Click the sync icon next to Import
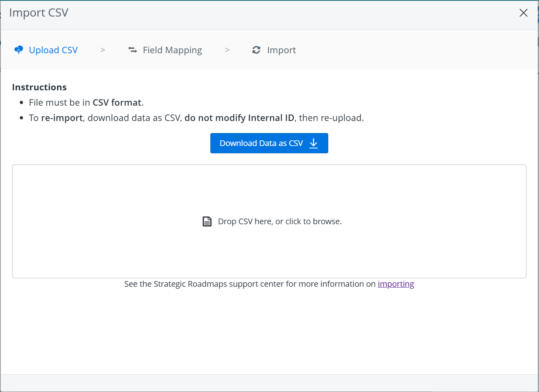The height and width of the screenshot is (392, 539). [x=256, y=49]
